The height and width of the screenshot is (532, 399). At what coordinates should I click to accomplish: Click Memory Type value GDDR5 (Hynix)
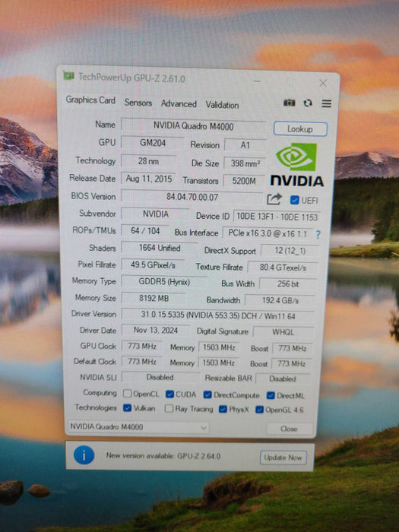(164, 282)
